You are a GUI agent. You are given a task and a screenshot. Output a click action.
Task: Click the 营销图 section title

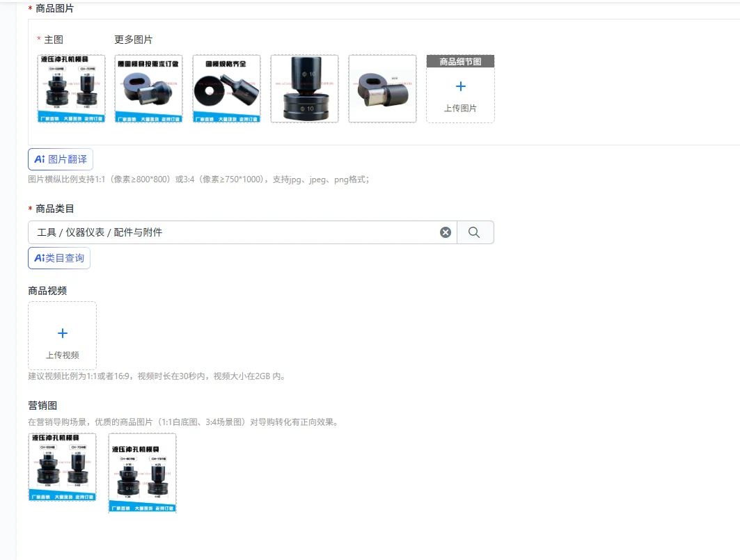pos(42,406)
